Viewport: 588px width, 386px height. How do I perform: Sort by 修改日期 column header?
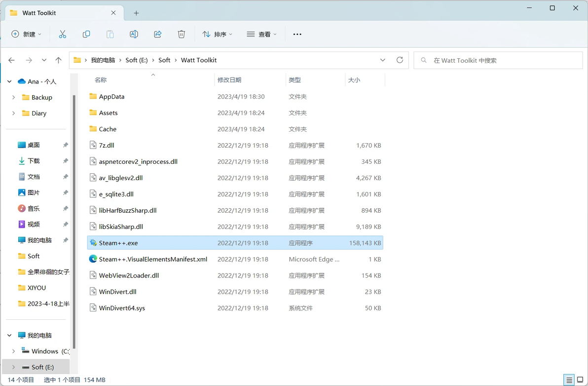(x=229, y=80)
